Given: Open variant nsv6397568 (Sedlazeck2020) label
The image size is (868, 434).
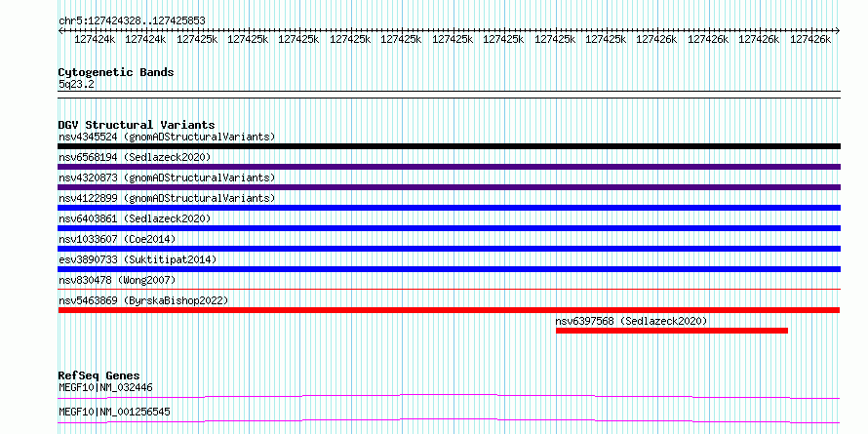Looking at the screenshot, I should (631, 321).
